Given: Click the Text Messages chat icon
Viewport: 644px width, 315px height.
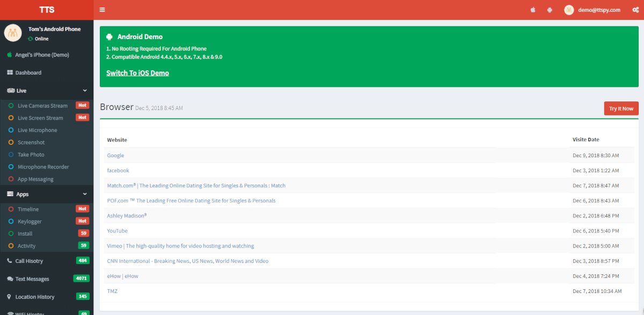Looking at the screenshot, I should (x=10, y=279).
